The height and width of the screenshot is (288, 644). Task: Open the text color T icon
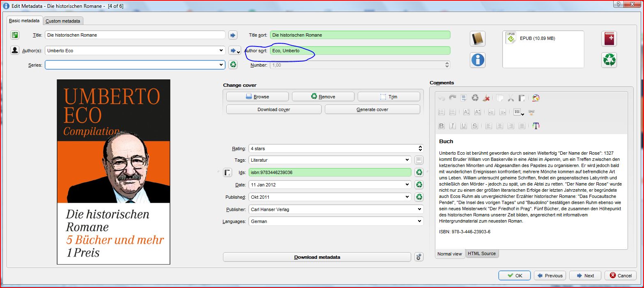coord(536,125)
